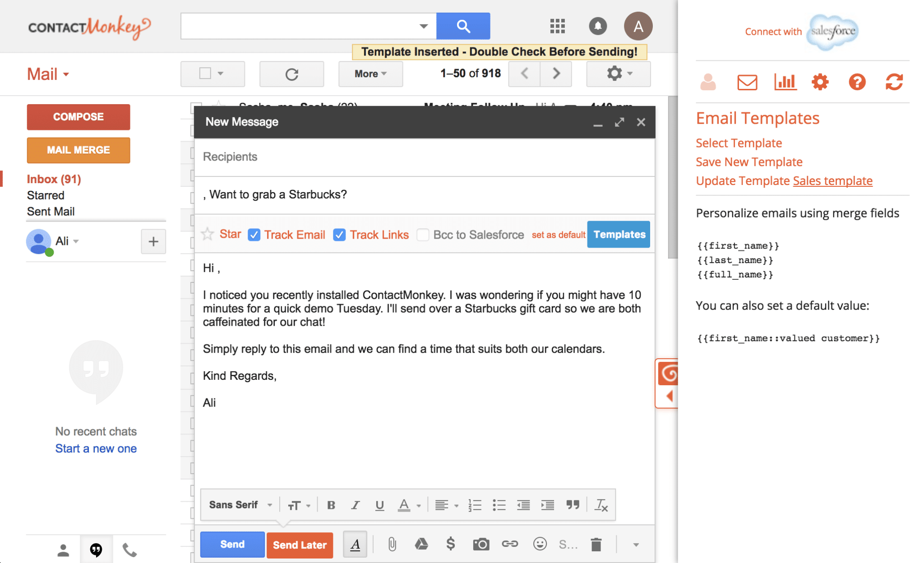Click the MAIL MERGE button
Image resolution: width=924 pixels, height=563 pixels.
[x=79, y=150]
